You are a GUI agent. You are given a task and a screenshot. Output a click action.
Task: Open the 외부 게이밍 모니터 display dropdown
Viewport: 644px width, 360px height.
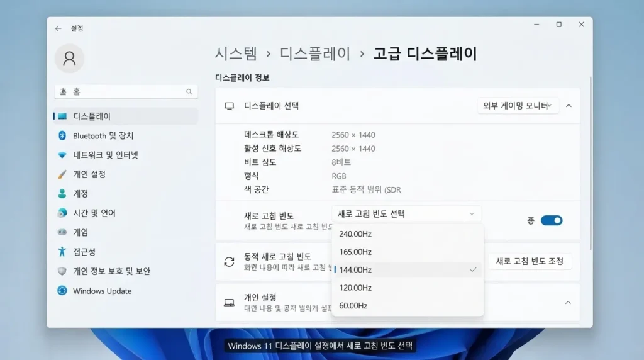coord(518,106)
